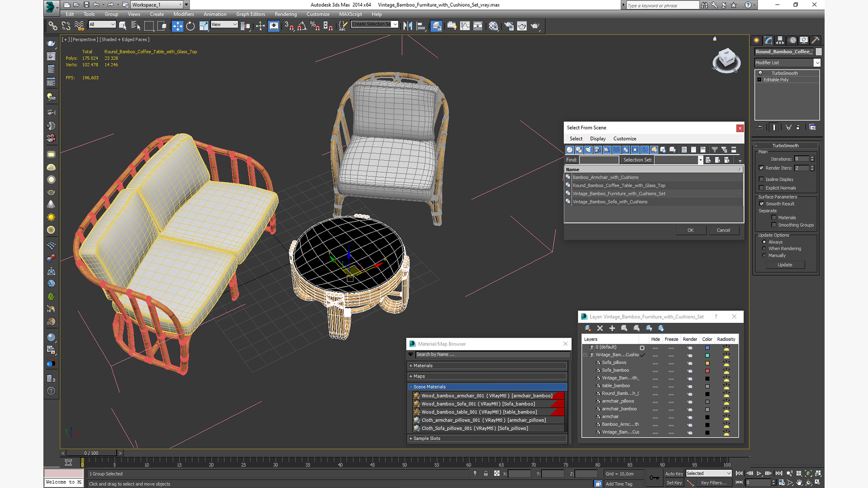Click the TurboSmooth Update button
868x488 pixels.
click(785, 265)
